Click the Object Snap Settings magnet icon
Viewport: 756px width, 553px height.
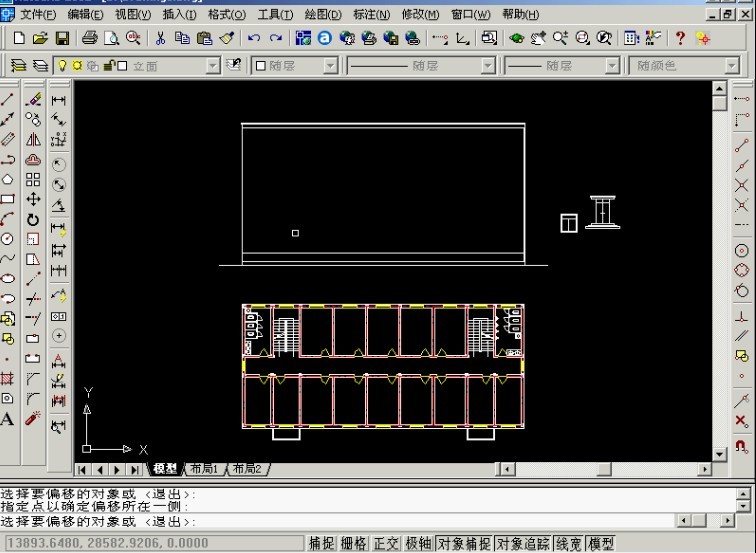[742, 445]
